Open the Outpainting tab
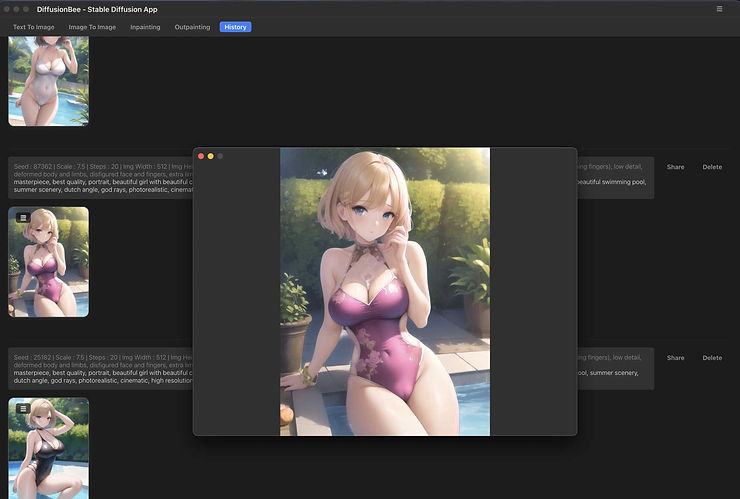This screenshot has height=499, width=740. coord(192,27)
